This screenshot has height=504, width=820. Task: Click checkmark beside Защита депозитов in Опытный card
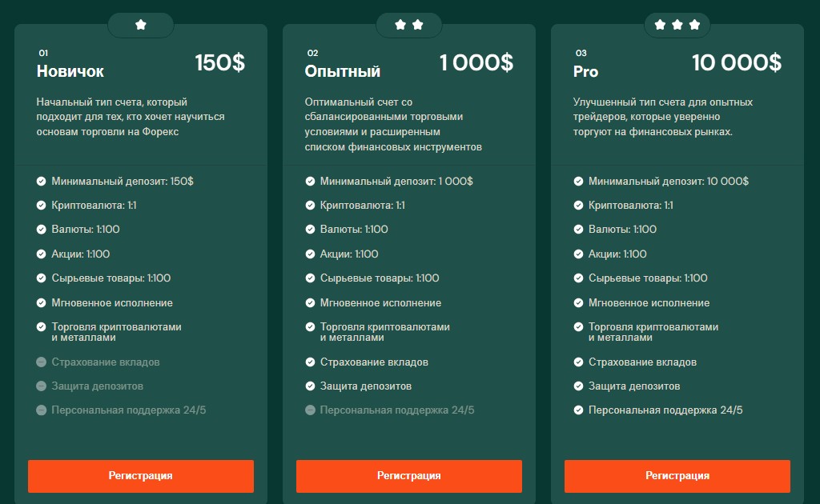pos(310,386)
